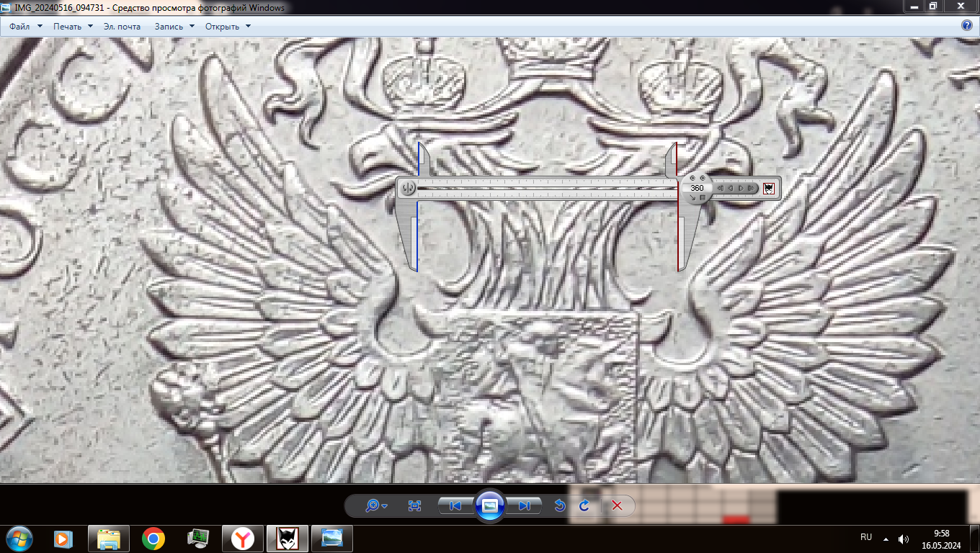Go to the next photo
Viewport: 980px width, 553px height.
(525, 505)
